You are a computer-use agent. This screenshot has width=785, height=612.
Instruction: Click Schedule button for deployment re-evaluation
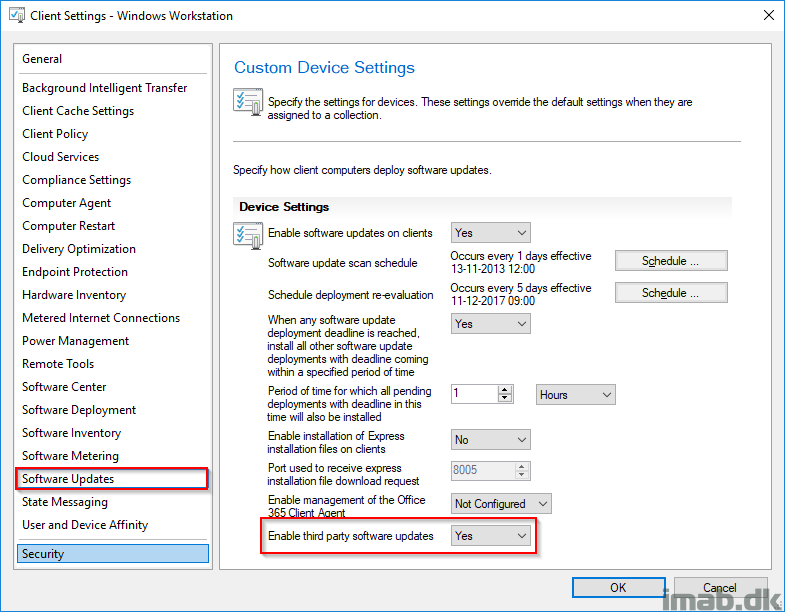pos(671,293)
